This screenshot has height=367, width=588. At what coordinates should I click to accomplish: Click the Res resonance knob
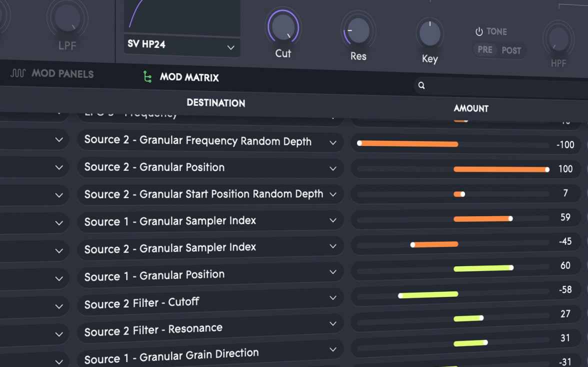tap(358, 31)
